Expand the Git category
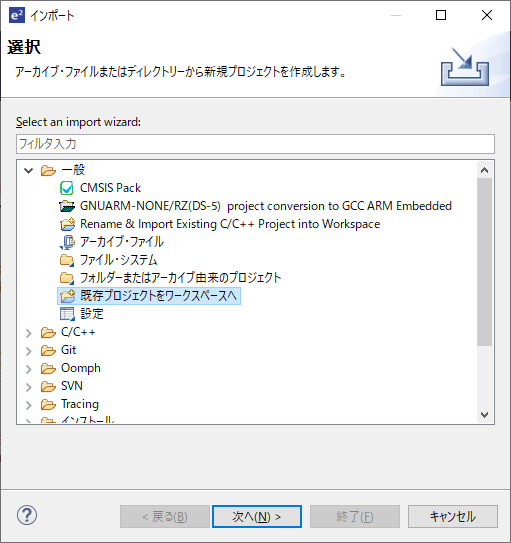 pyautogui.click(x=29, y=351)
